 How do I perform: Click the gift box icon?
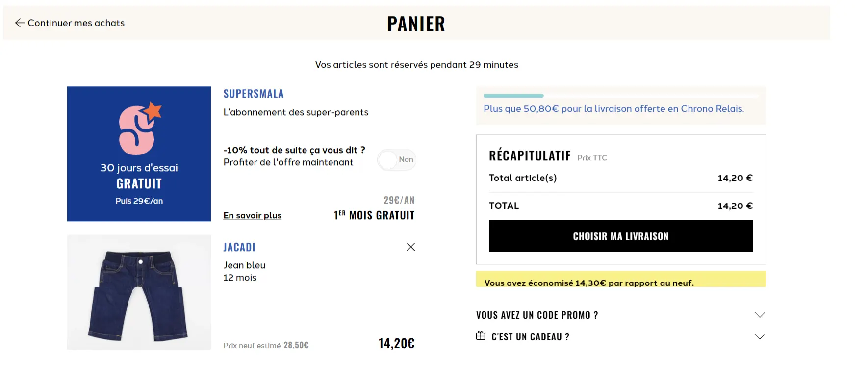(x=481, y=335)
